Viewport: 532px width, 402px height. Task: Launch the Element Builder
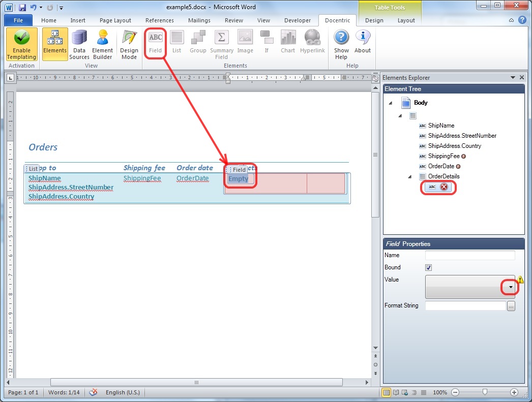102,44
